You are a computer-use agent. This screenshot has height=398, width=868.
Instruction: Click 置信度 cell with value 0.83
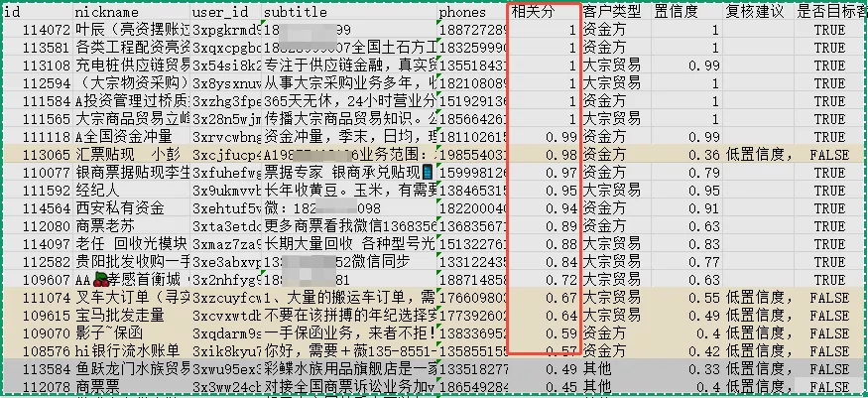coord(686,243)
